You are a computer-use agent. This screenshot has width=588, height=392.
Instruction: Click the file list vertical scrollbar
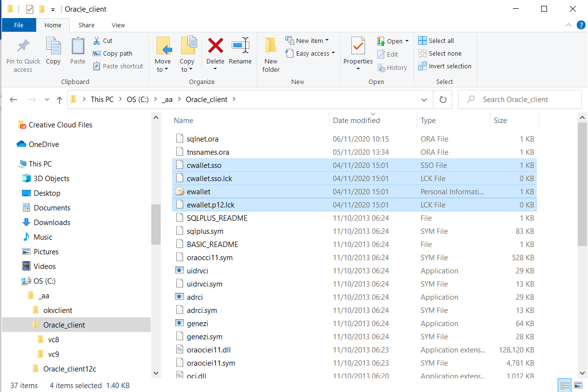[583, 185]
